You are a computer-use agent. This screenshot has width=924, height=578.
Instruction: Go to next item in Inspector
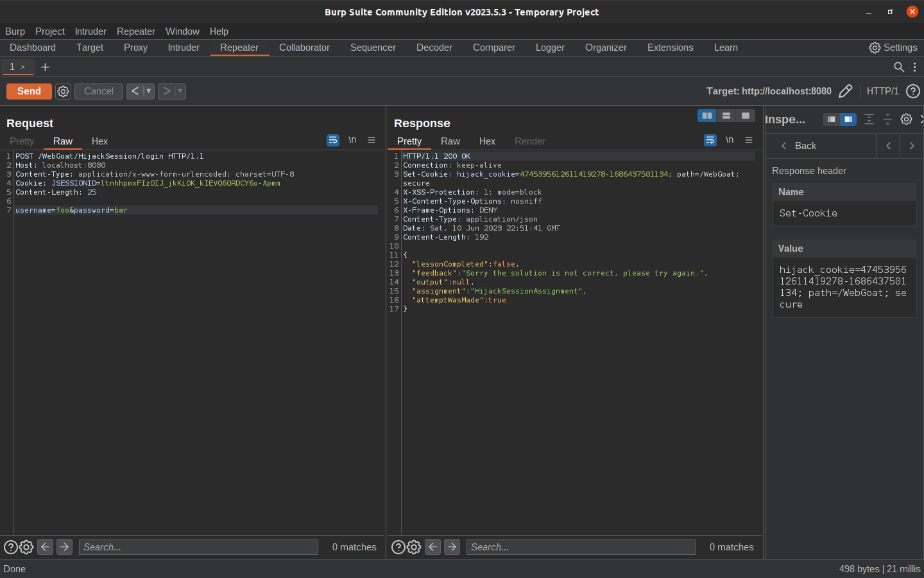click(912, 146)
